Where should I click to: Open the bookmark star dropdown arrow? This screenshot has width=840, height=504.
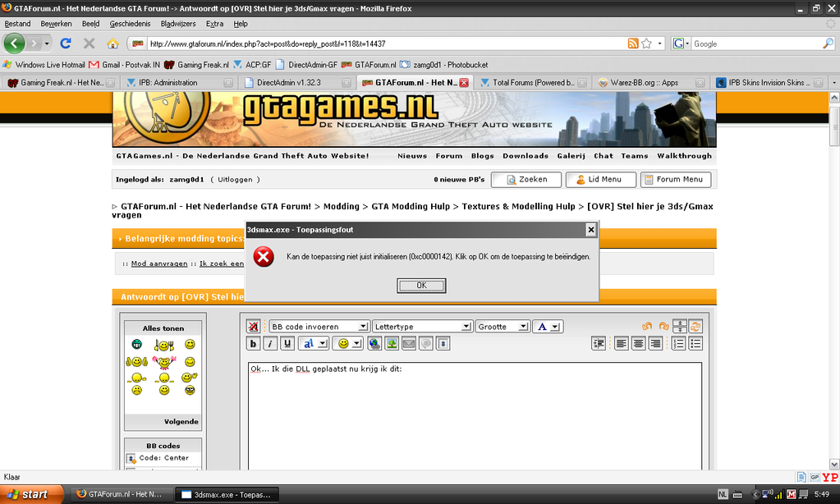coord(659,44)
